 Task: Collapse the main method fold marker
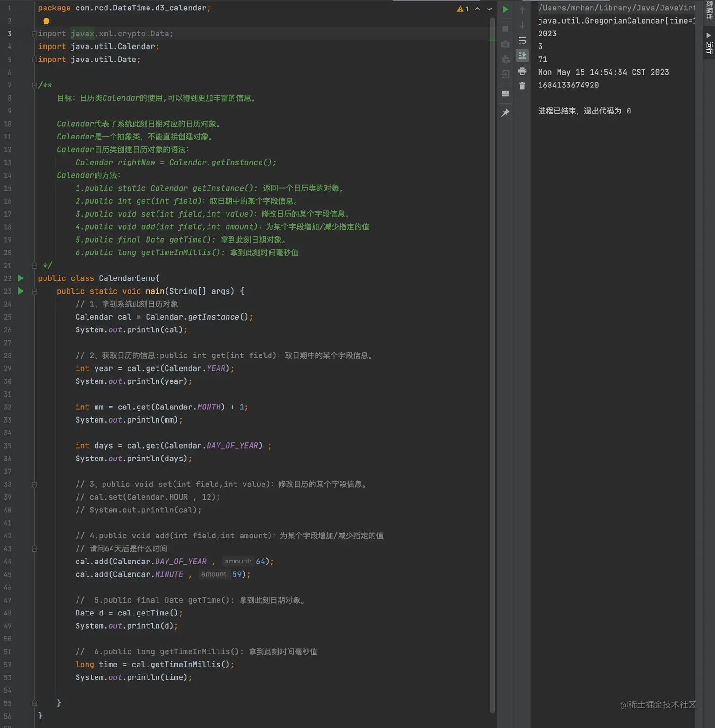coord(35,291)
